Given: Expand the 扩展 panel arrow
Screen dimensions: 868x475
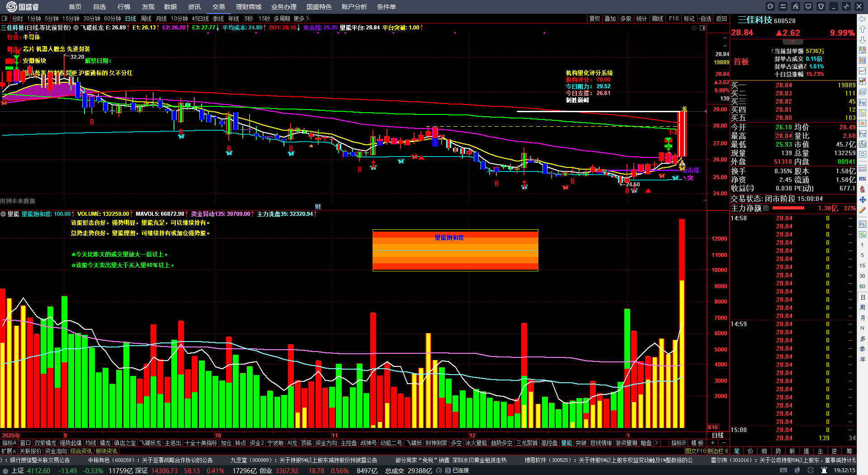Looking at the screenshot, I should coord(9,451).
